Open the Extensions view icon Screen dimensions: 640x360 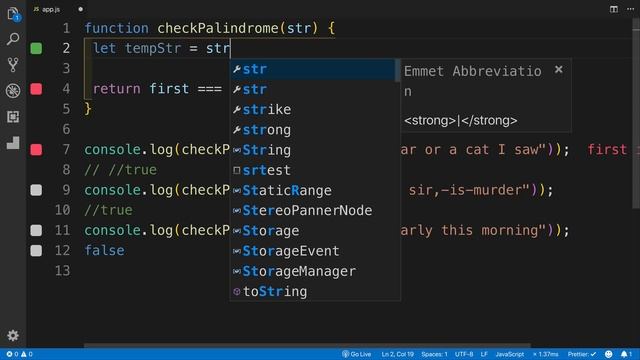tap(13, 117)
